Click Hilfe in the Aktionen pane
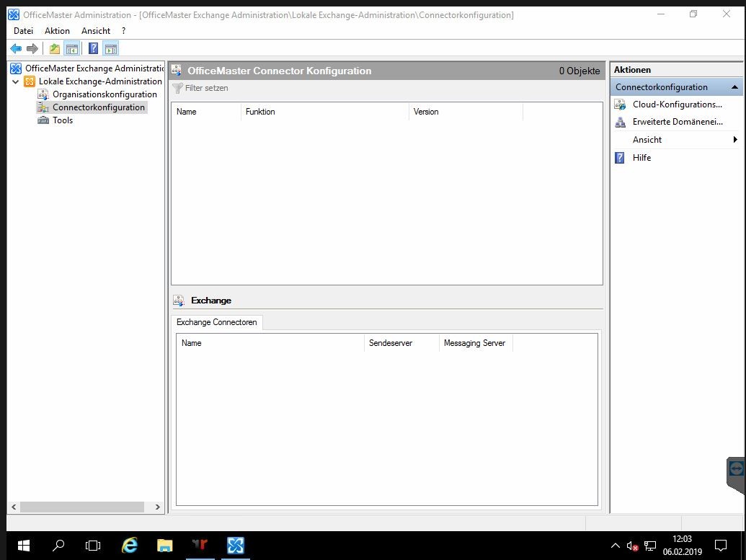 pos(641,158)
